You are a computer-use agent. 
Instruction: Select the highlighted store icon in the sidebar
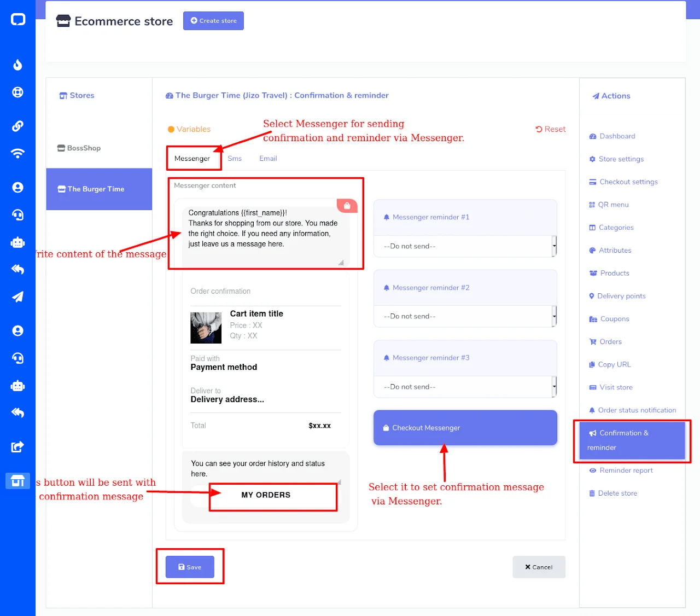pos(17,481)
